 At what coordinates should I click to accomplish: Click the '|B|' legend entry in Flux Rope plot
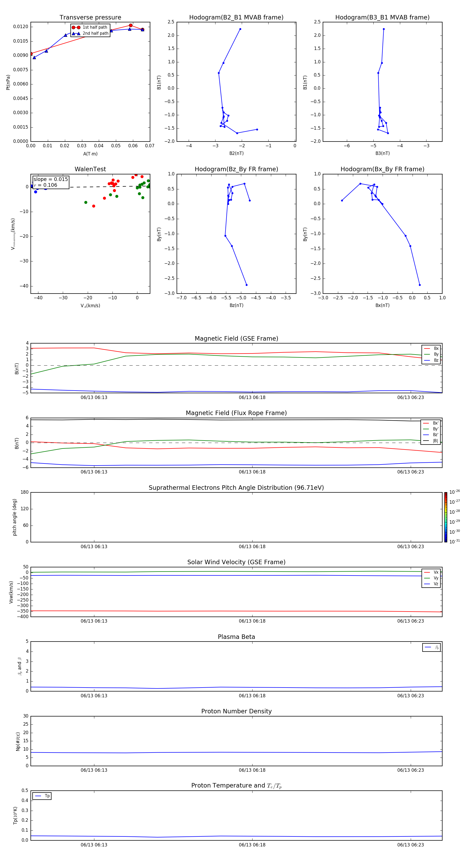(x=431, y=441)
